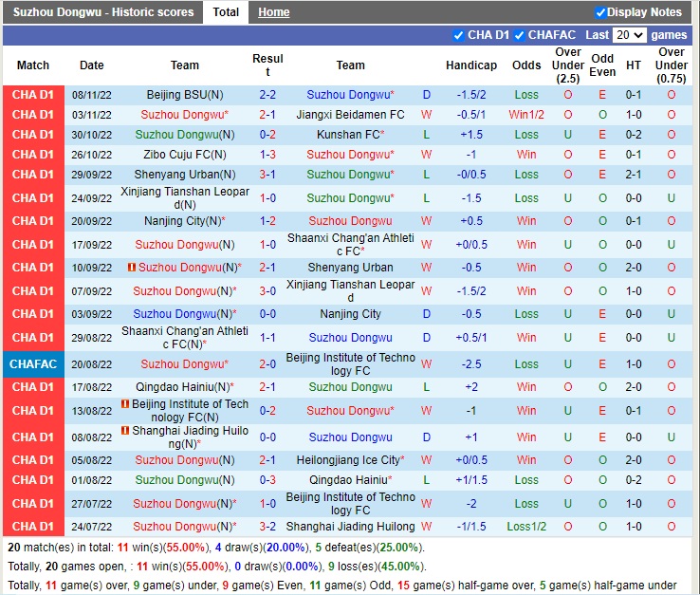Click the 2-2 result on 08/11/22
Viewport: 700px width, 595px height.
click(x=267, y=95)
